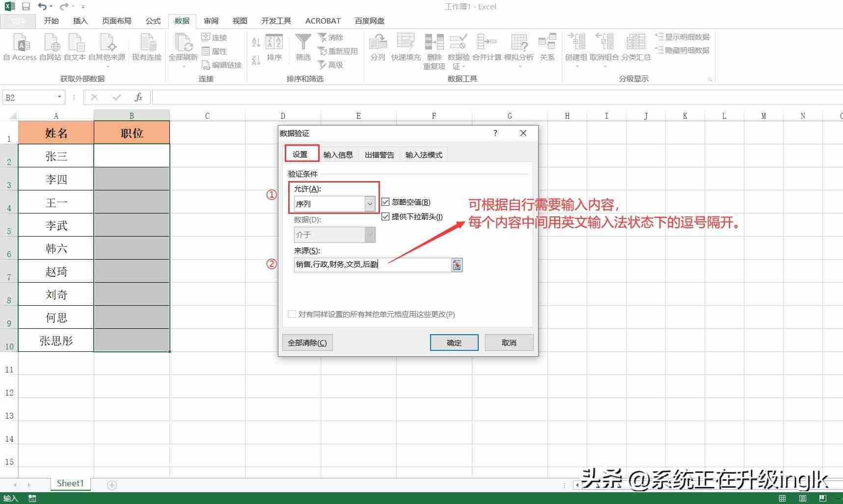The height and width of the screenshot is (504, 843).
Task: Sort descending Z to A icon
Action: point(256,60)
